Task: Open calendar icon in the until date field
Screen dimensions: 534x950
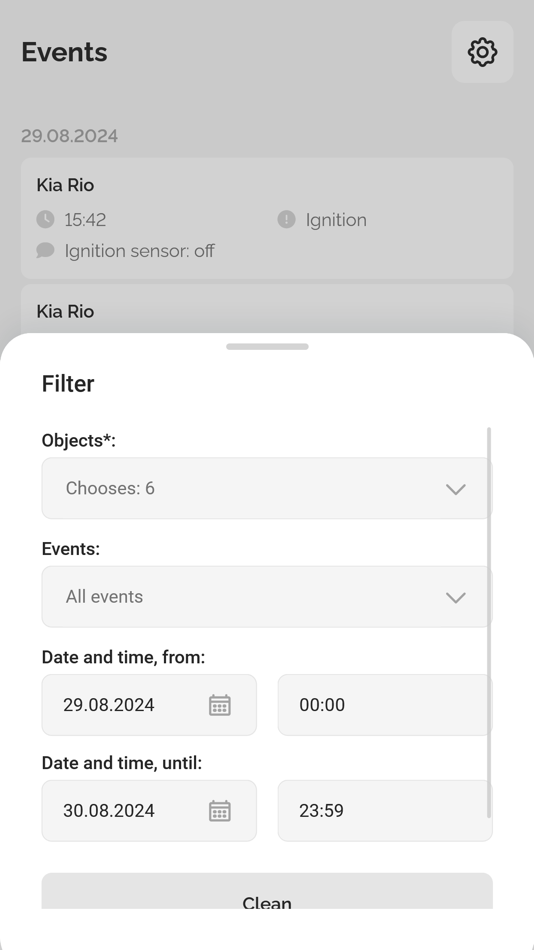Action: coord(220,811)
